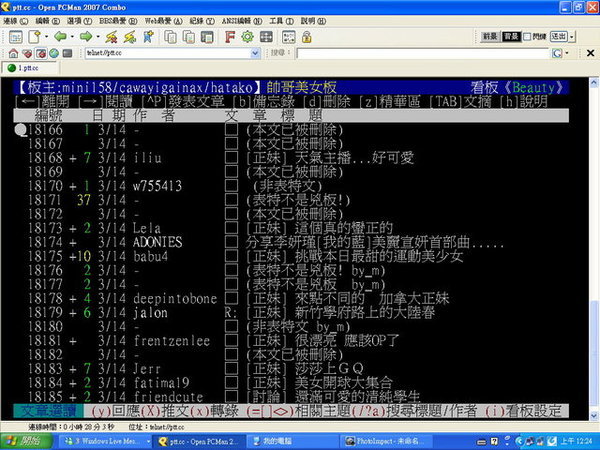Expand the new connection dropdown arrow
600x450 pixels.
coord(46,37)
